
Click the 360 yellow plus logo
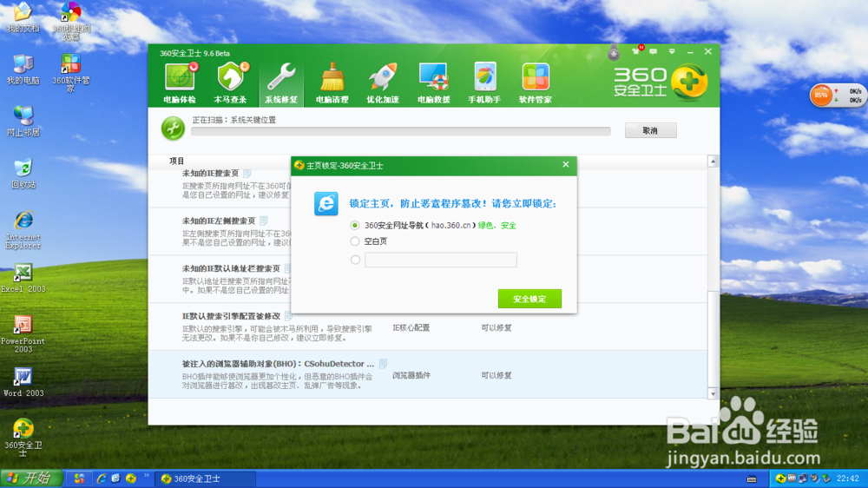(689, 82)
